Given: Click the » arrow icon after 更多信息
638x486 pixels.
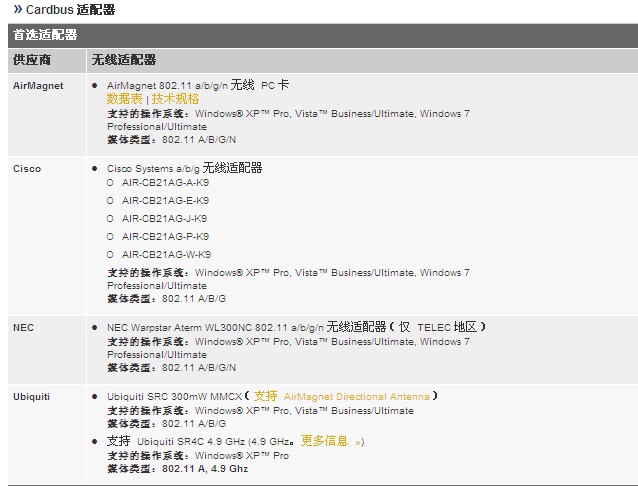Looking at the screenshot, I should [x=359, y=442].
